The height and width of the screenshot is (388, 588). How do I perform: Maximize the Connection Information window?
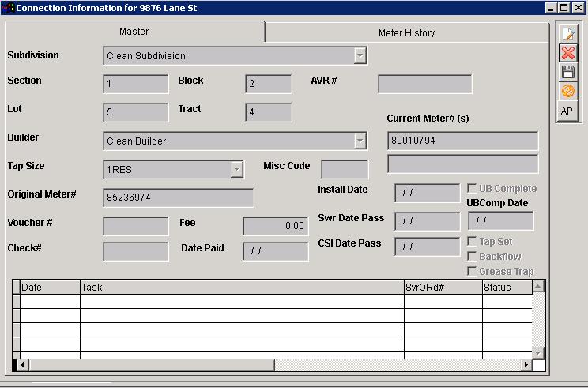click(564, 7)
